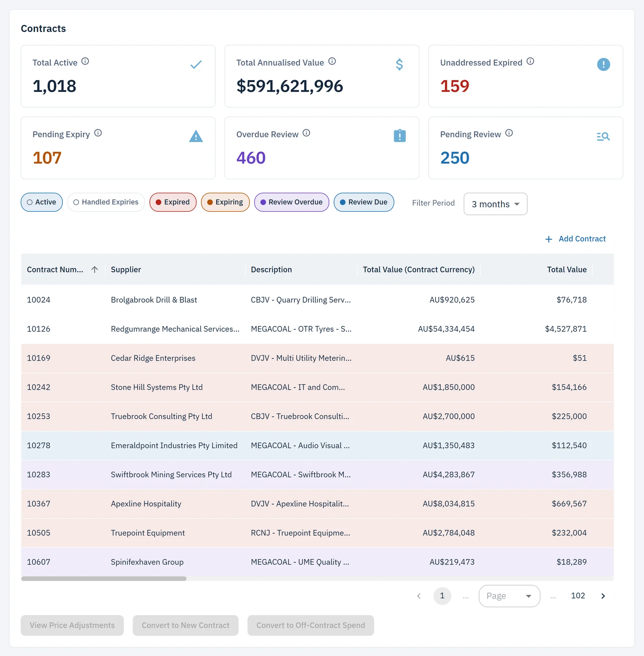Select supplier Stone Hill Systems Pty Ltd
644x656 pixels.
point(157,387)
